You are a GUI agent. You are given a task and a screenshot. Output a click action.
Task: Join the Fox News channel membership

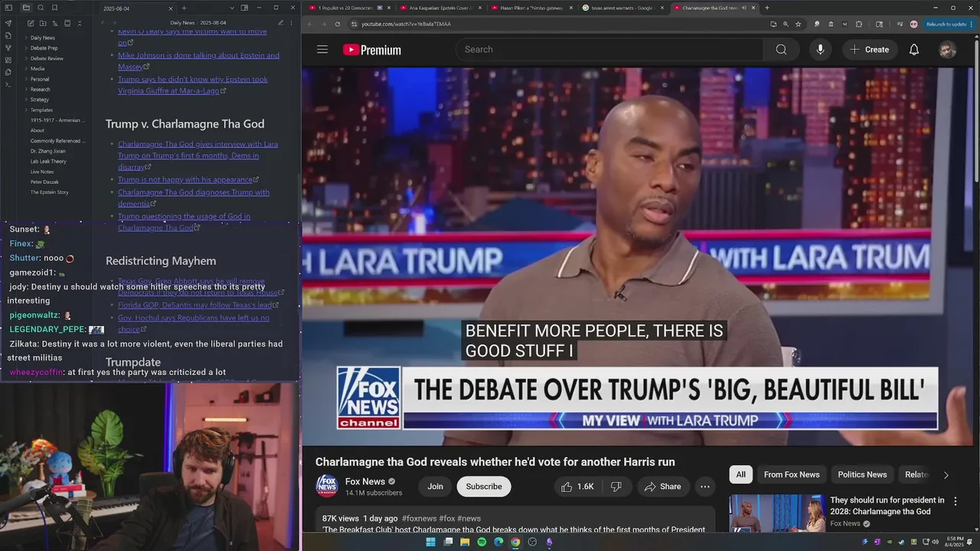[435, 487]
